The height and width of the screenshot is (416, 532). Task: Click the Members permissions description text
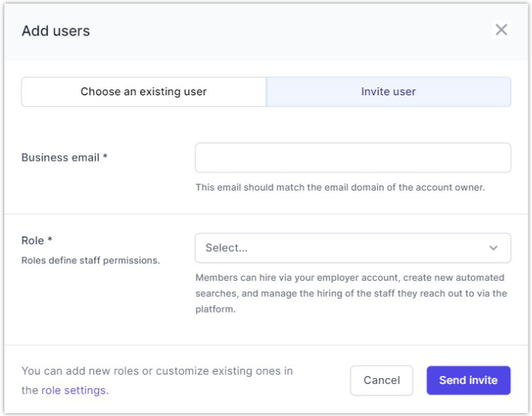pyautogui.click(x=351, y=293)
